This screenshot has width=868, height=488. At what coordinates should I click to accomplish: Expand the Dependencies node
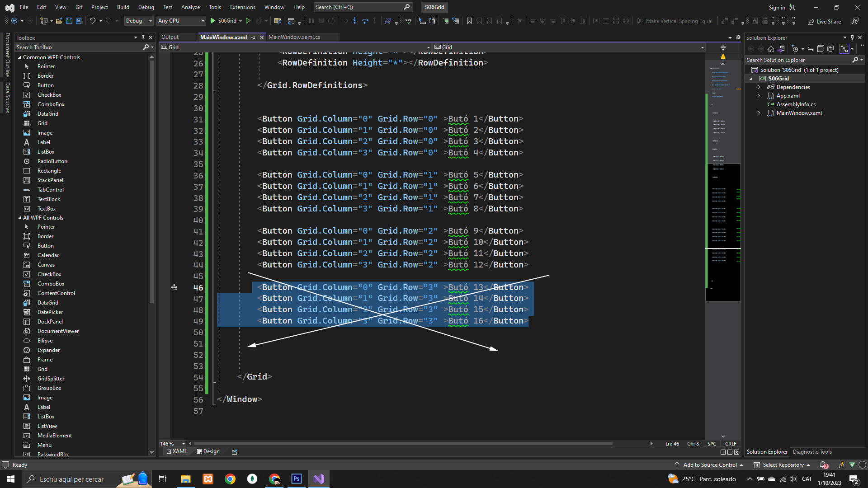[x=759, y=87]
